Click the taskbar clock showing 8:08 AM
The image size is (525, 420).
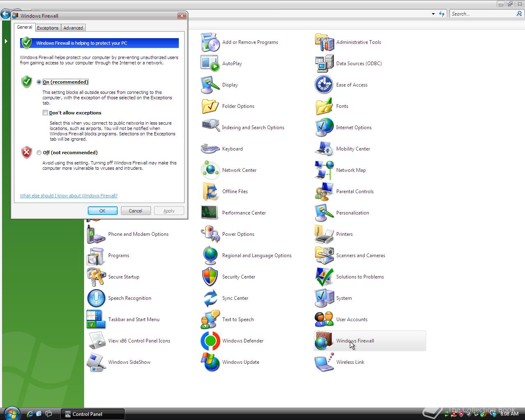(x=509, y=414)
